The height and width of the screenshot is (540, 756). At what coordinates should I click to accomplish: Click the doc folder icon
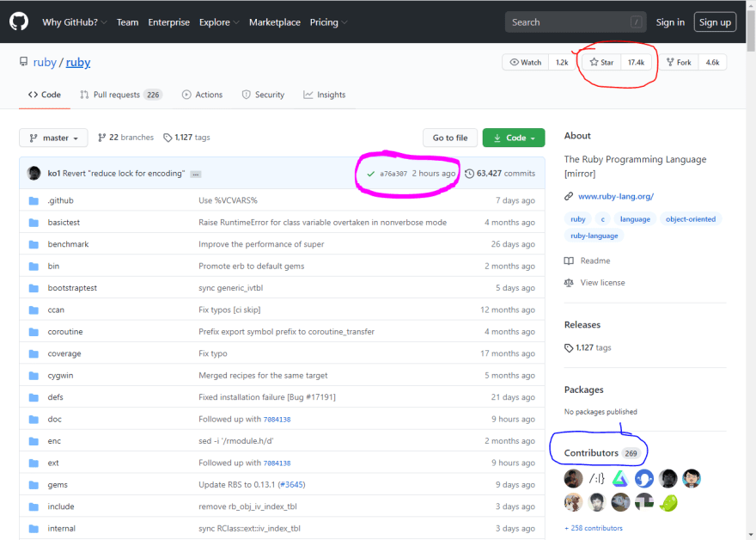[34, 420]
